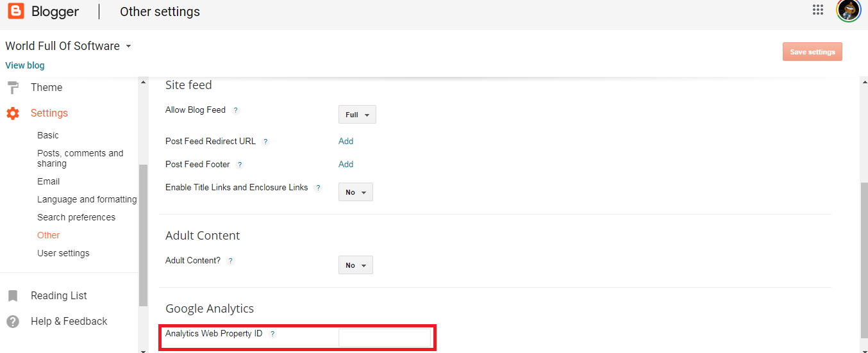
Task: Go to Basic settings
Action: 48,135
